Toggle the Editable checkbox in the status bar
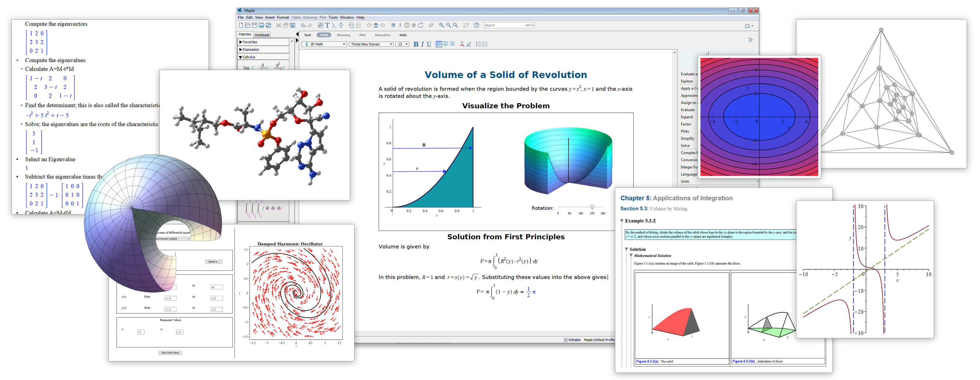 566,340
